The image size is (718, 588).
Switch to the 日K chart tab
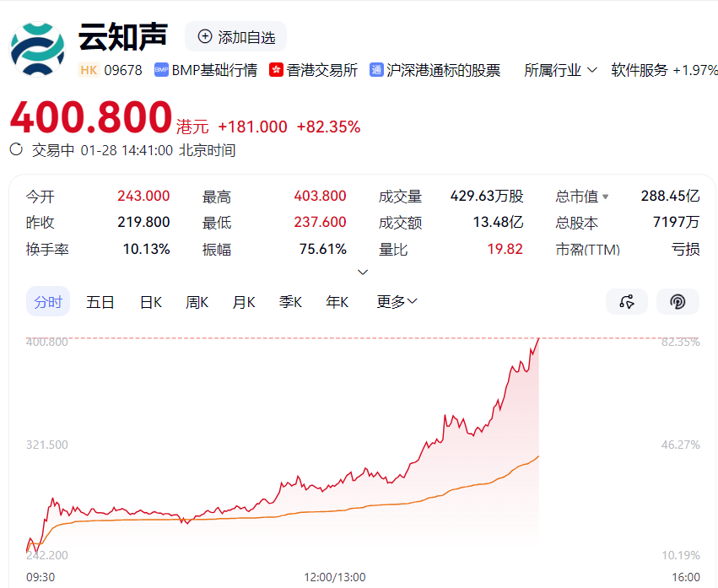coord(151,302)
